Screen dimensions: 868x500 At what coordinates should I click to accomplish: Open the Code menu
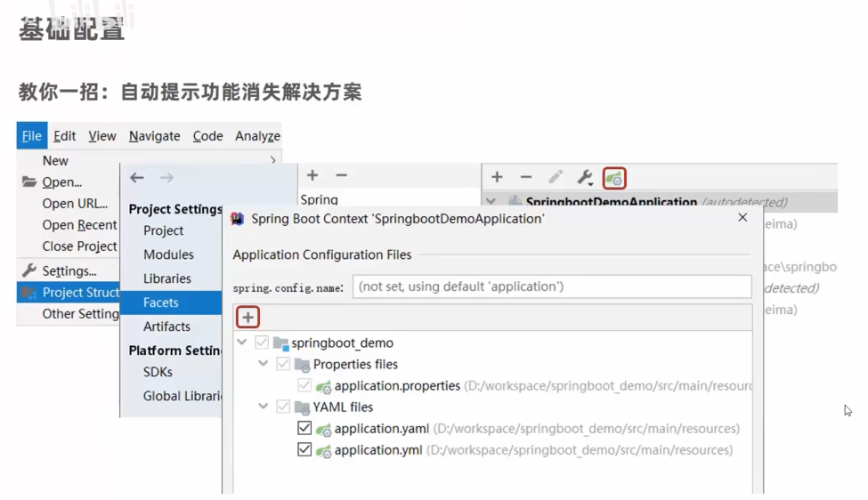(207, 135)
